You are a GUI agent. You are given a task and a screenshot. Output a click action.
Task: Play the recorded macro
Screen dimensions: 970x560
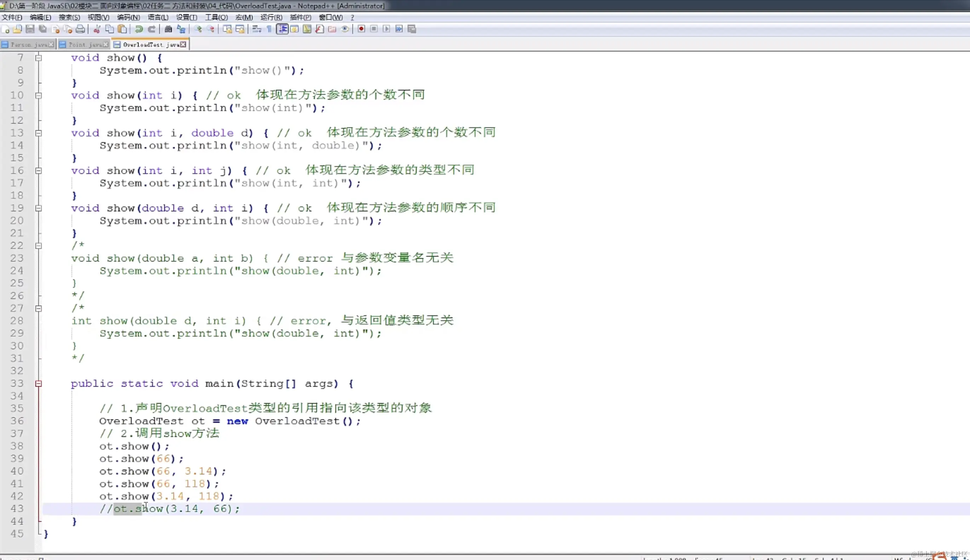(x=386, y=29)
